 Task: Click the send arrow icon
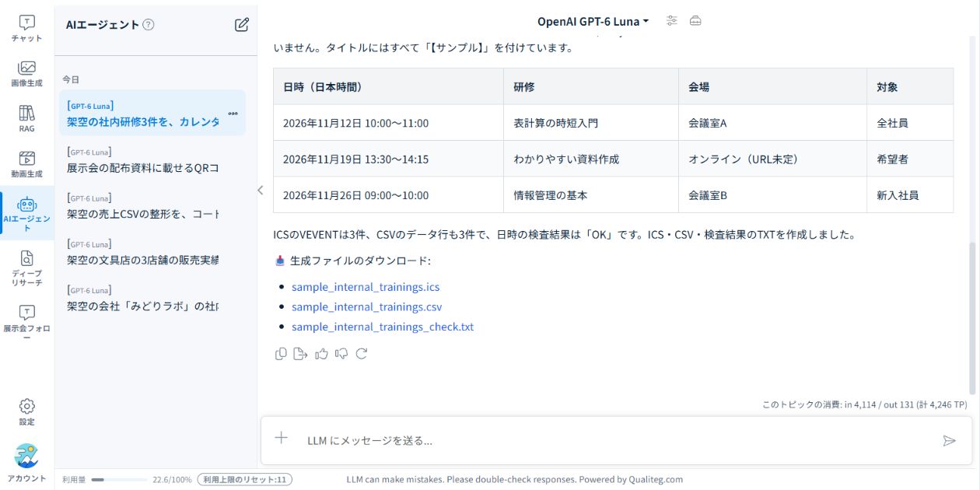point(949,440)
